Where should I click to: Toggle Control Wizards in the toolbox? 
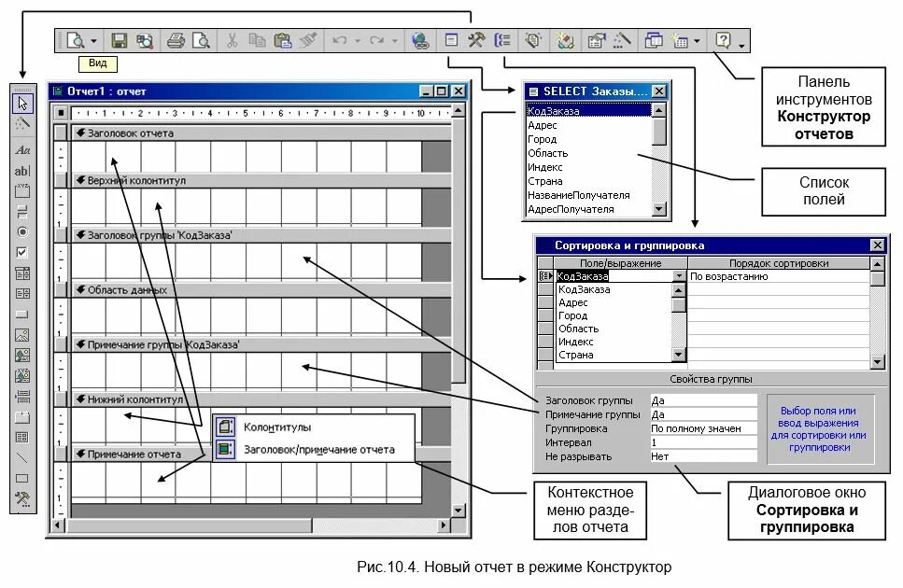[x=22, y=123]
